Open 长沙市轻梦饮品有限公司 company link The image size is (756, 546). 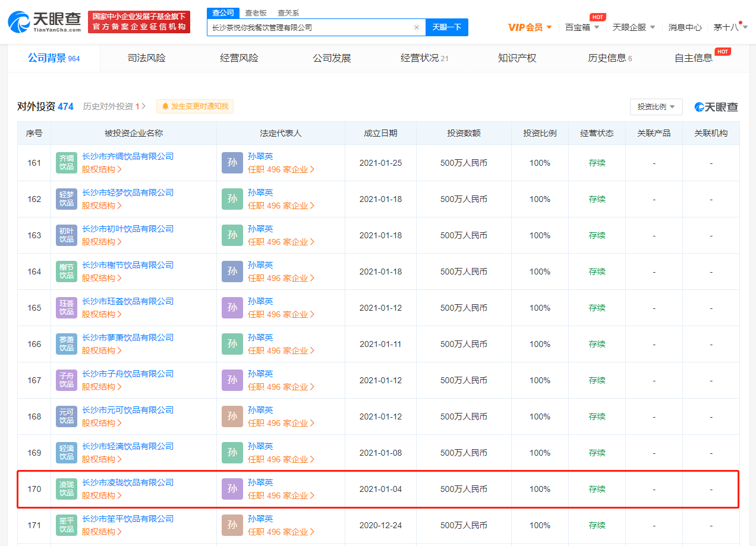tap(128, 193)
